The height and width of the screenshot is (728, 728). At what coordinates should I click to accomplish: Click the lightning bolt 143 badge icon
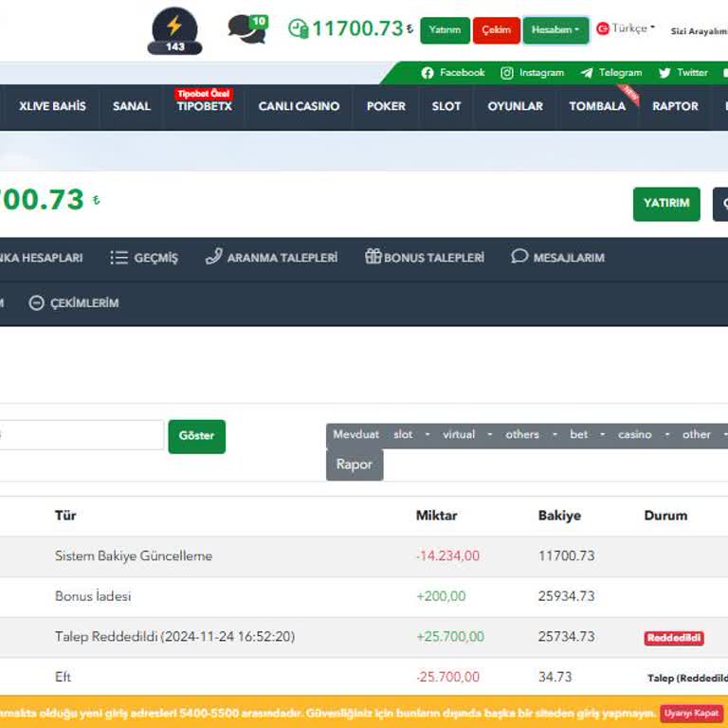tap(174, 28)
